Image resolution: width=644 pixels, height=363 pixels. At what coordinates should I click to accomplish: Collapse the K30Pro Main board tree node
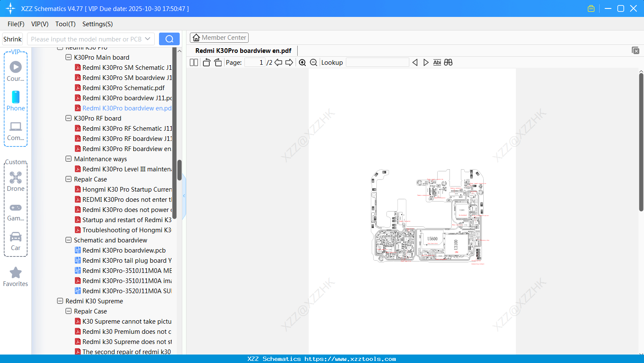coord(69,57)
